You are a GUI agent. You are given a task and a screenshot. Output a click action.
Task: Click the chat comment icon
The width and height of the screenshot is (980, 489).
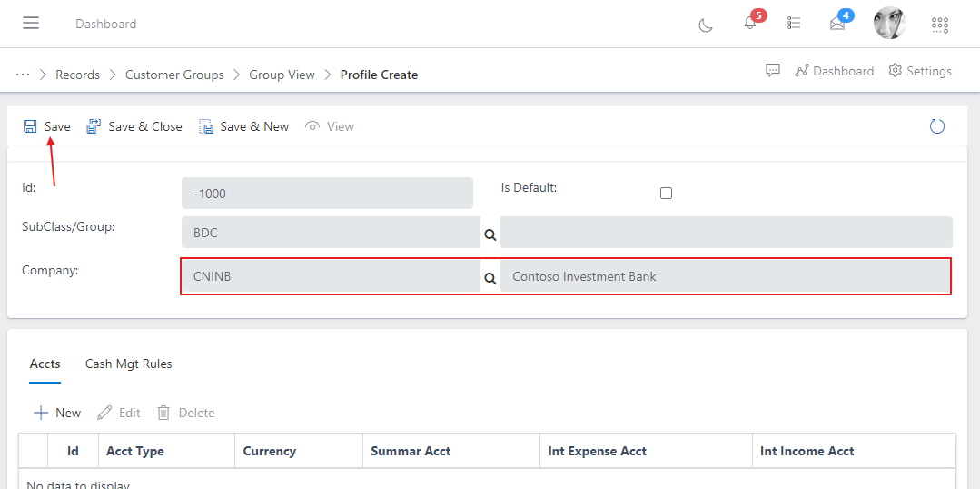(773, 70)
